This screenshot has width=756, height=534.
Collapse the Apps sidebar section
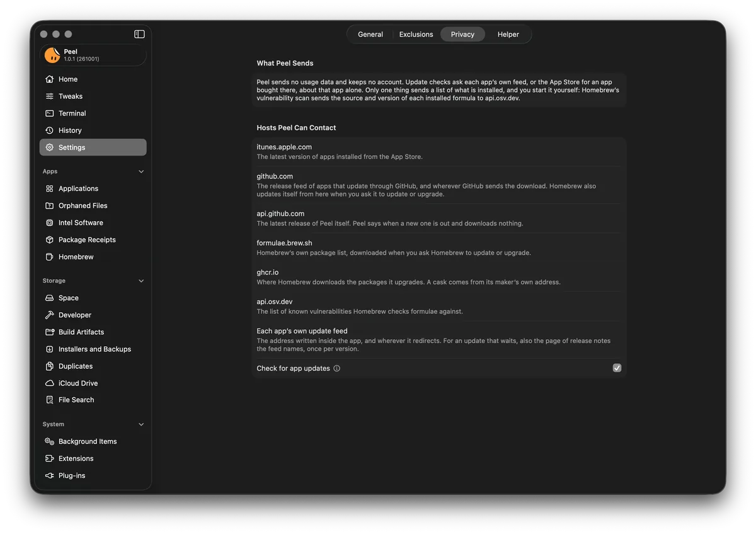[x=141, y=171]
